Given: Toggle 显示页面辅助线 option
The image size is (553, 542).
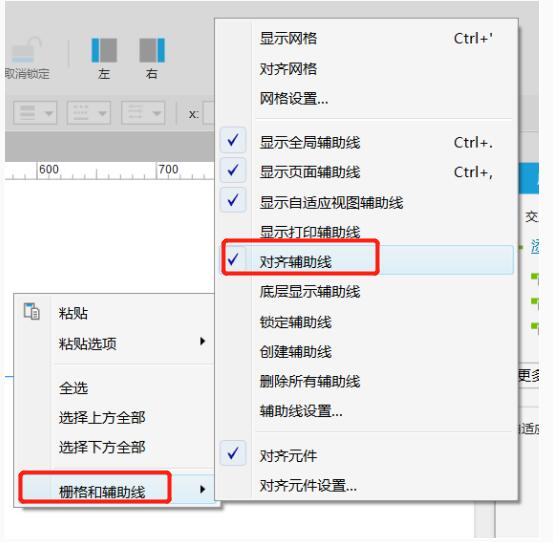Looking at the screenshot, I should point(367,172).
